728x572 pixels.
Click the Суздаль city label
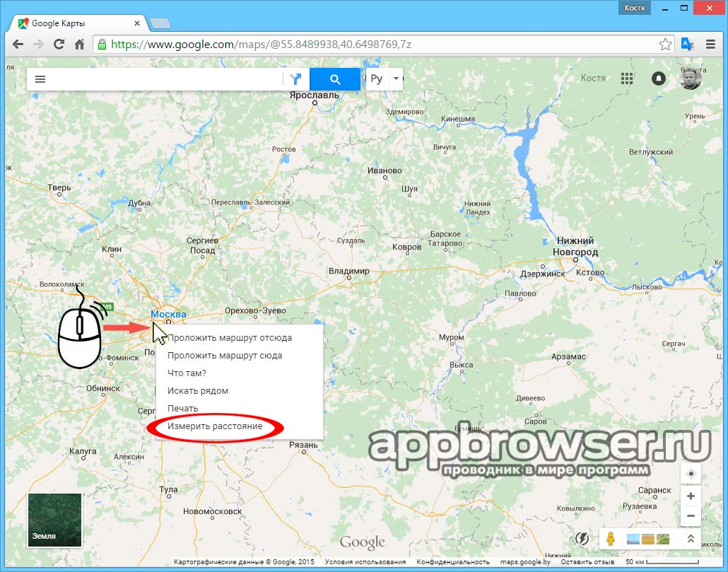(351, 240)
